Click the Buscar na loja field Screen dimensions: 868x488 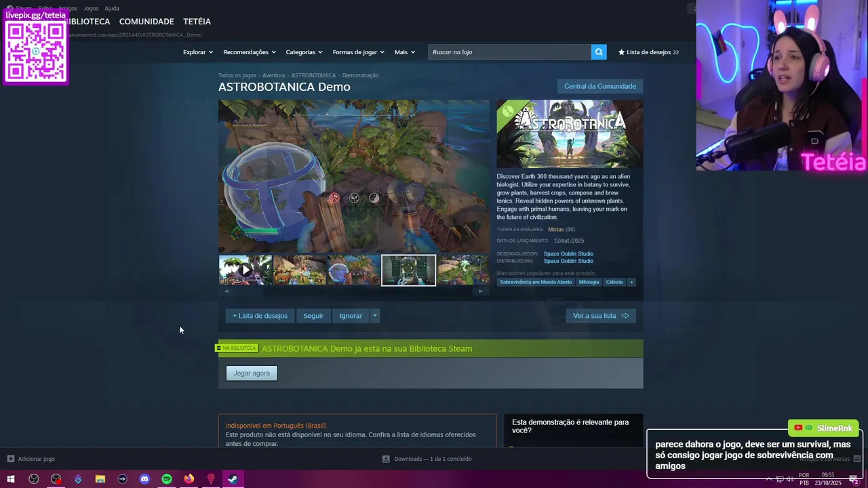click(x=509, y=52)
